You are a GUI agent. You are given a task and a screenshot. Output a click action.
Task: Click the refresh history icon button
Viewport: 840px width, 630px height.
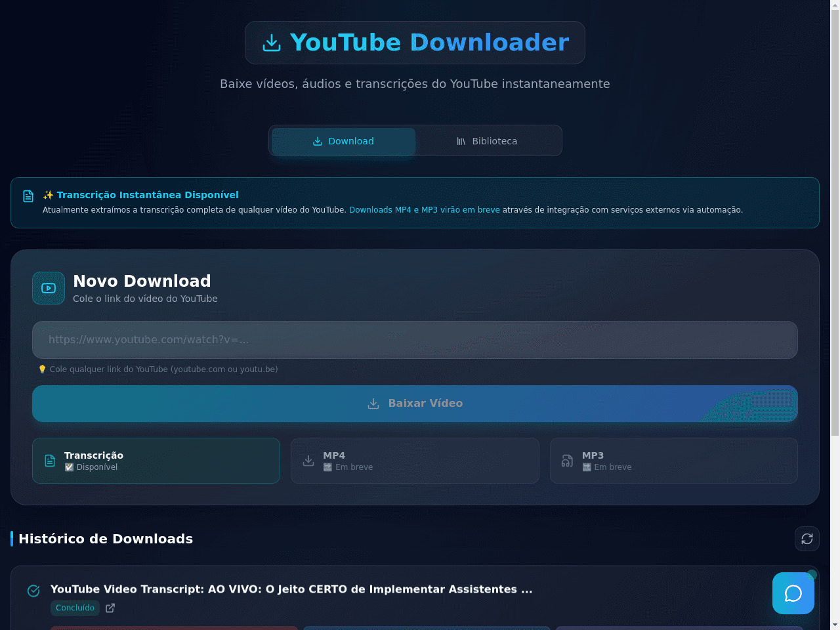[807, 539]
